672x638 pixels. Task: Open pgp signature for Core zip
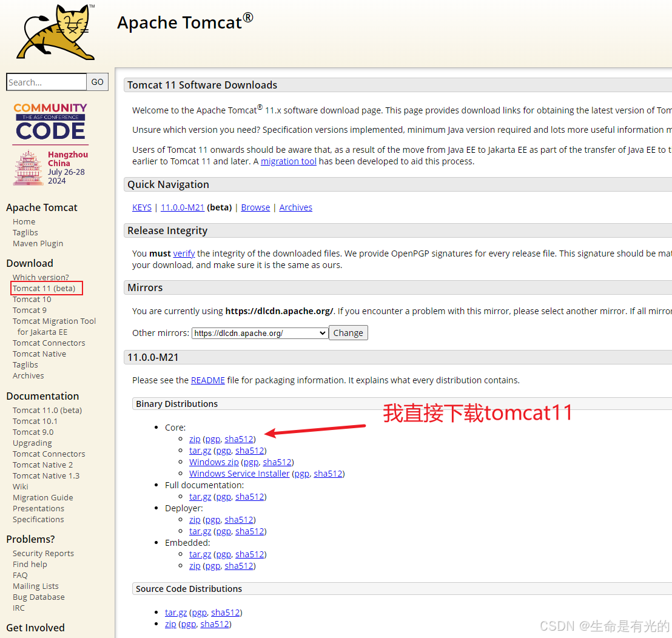tap(212, 439)
